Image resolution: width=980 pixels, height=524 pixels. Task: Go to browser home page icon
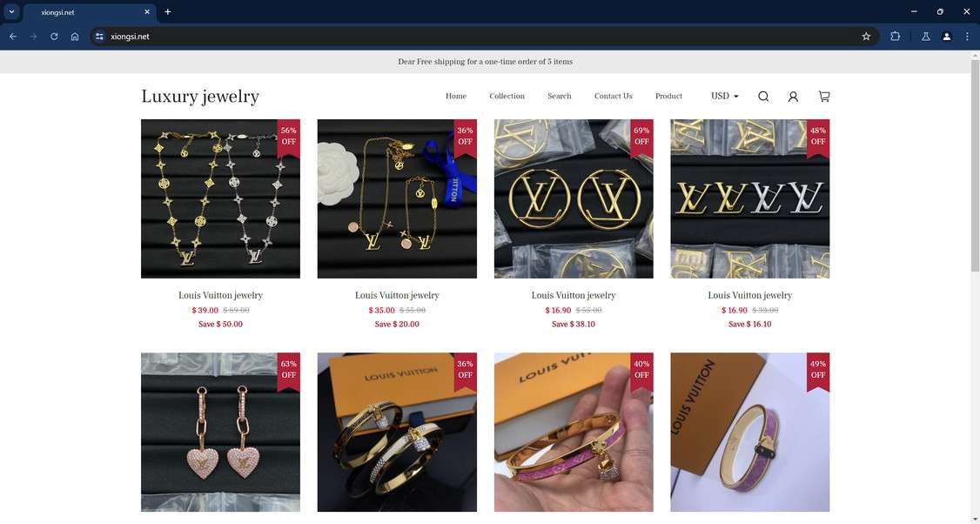point(75,37)
